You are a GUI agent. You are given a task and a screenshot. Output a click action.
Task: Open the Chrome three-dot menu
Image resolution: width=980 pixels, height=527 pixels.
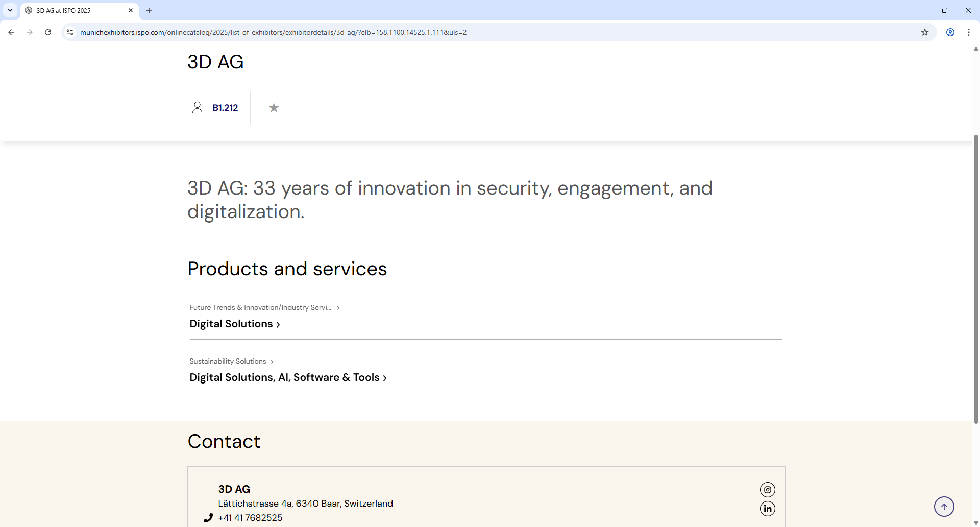tap(969, 32)
